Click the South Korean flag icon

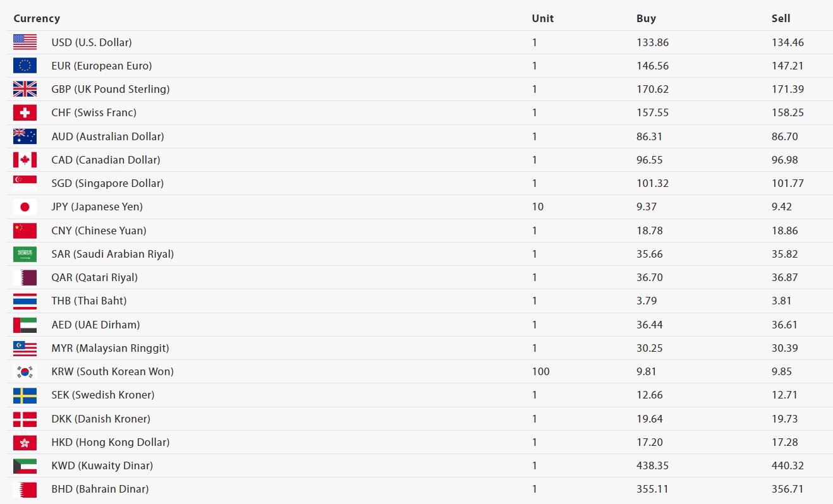point(25,371)
